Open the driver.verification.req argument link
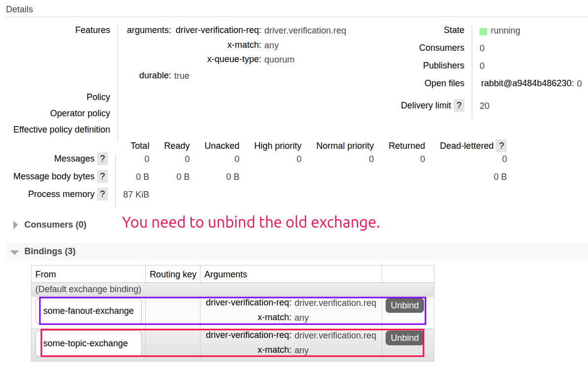This screenshot has height=367, width=588. [305, 31]
